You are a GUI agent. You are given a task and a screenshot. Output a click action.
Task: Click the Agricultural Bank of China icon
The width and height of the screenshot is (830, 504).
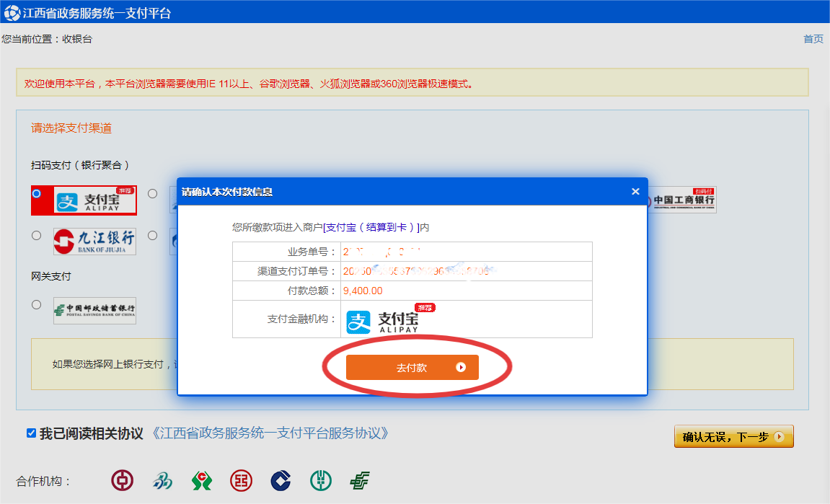point(321,481)
